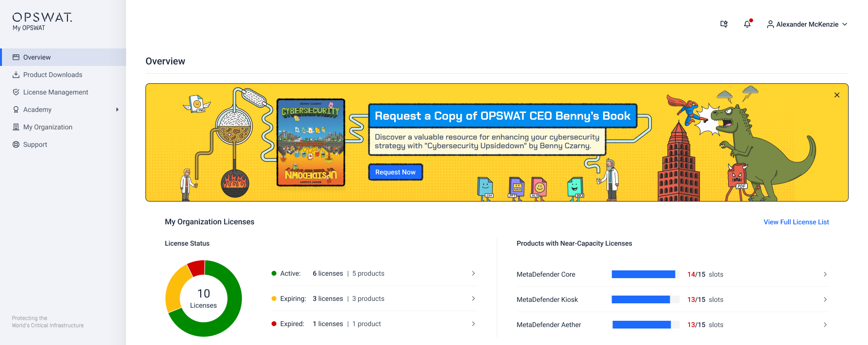Viewport: 868px width, 345px height.
Task: Expand the Expired licenses row chevron
Action: point(473,324)
